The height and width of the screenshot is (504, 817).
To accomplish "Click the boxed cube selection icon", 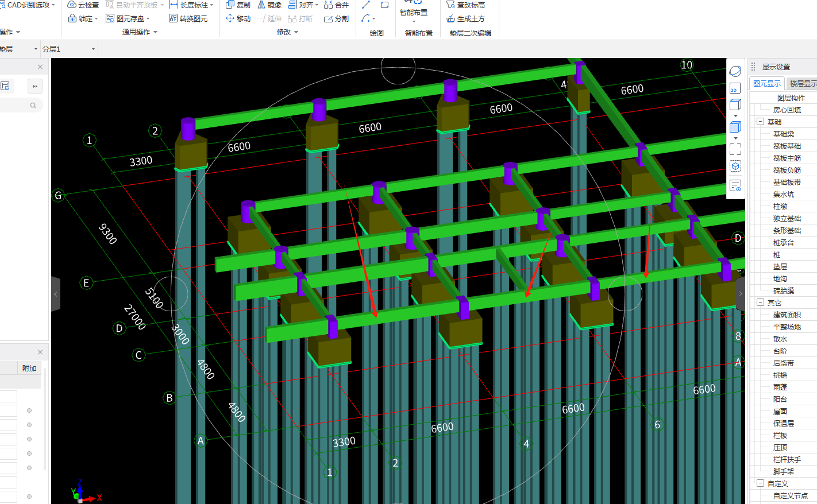I will point(735,166).
